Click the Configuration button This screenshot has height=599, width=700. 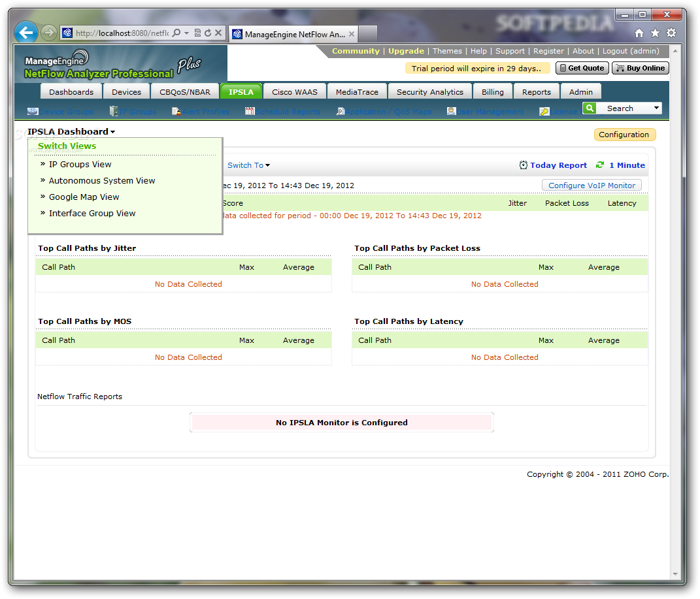point(624,135)
